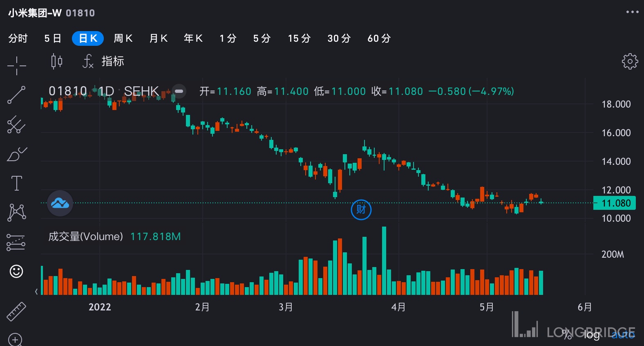Switch to 分时 intraday view
The image size is (644, 346).
coord(18,38)
